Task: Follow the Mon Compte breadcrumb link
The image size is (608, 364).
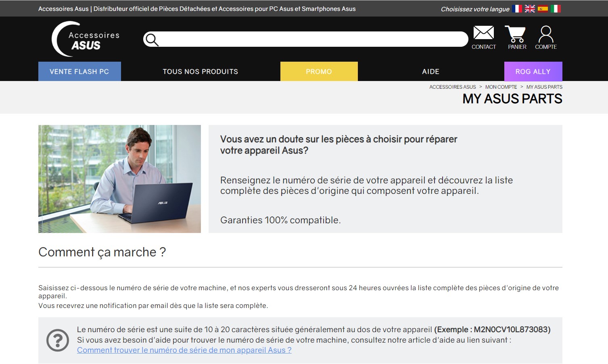Action: tap(501, 87)
